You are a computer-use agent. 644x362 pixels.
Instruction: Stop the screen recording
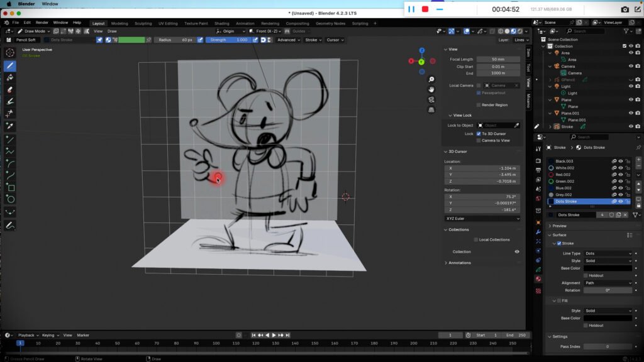pyautogui.click(x=425, y=9)
